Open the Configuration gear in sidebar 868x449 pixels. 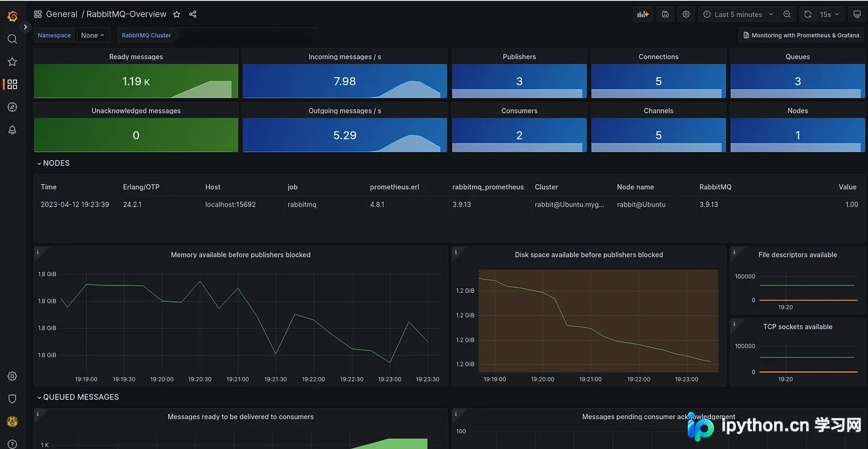(x=12, y=376)
